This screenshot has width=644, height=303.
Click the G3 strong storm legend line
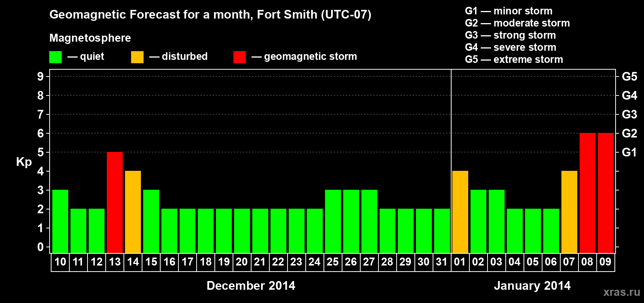510,35
